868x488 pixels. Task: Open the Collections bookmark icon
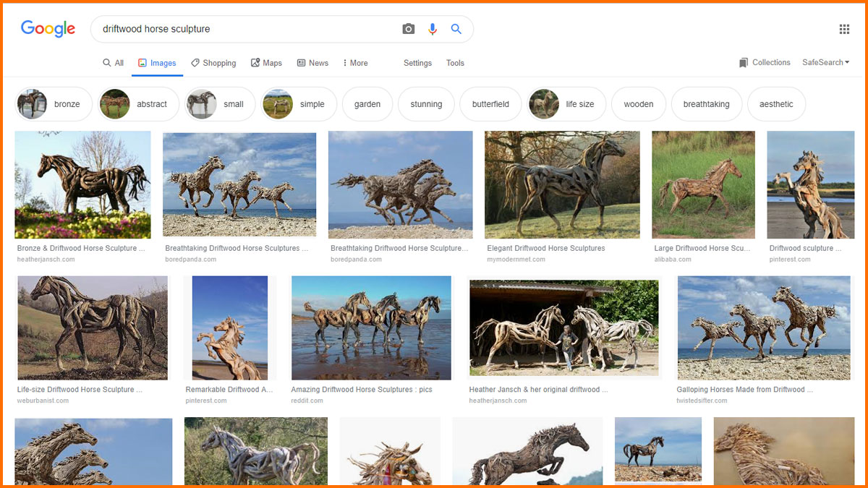pyautogui.click(x=744, y=63)
